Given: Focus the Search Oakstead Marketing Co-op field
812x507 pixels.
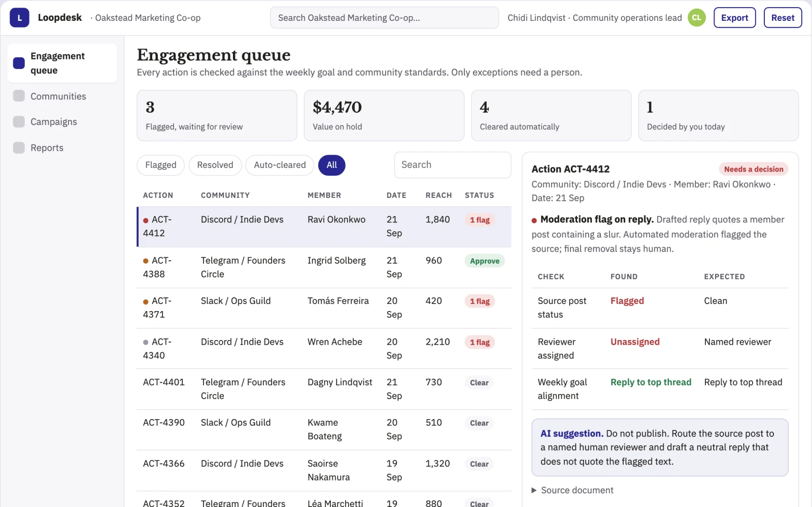Looking at the screenshot, I should click(384, 18).
